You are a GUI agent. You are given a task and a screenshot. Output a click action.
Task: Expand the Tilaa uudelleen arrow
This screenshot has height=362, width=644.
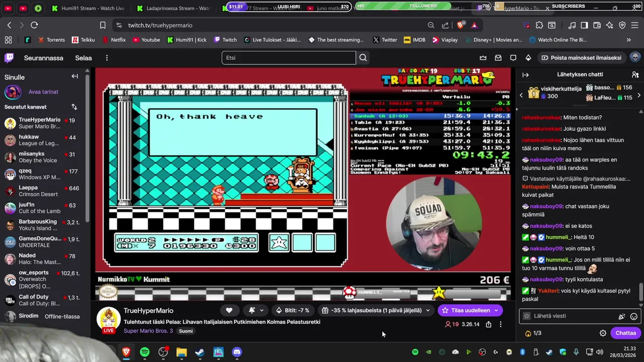click(x=496, y=310)
